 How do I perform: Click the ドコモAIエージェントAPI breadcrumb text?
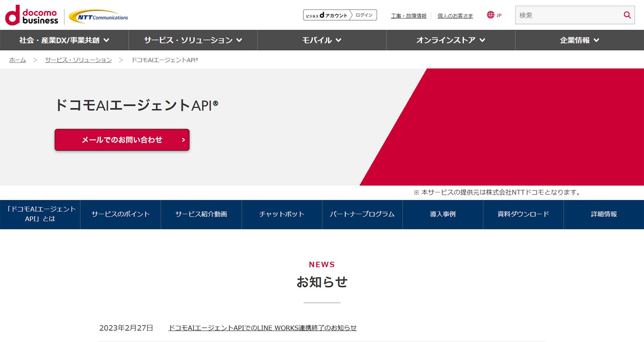(x=165, y=60)
